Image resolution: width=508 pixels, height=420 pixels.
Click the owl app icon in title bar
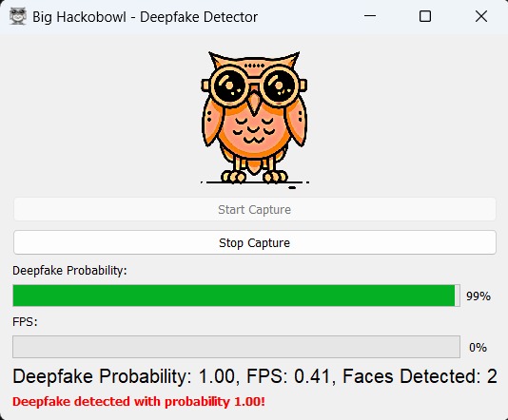tap(18, 16)
